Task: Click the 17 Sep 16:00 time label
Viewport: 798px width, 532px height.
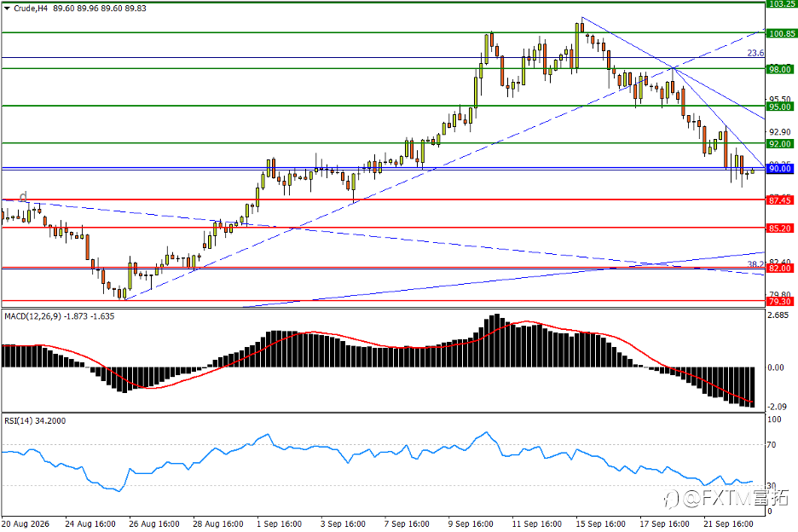Action: click(665, 523)
